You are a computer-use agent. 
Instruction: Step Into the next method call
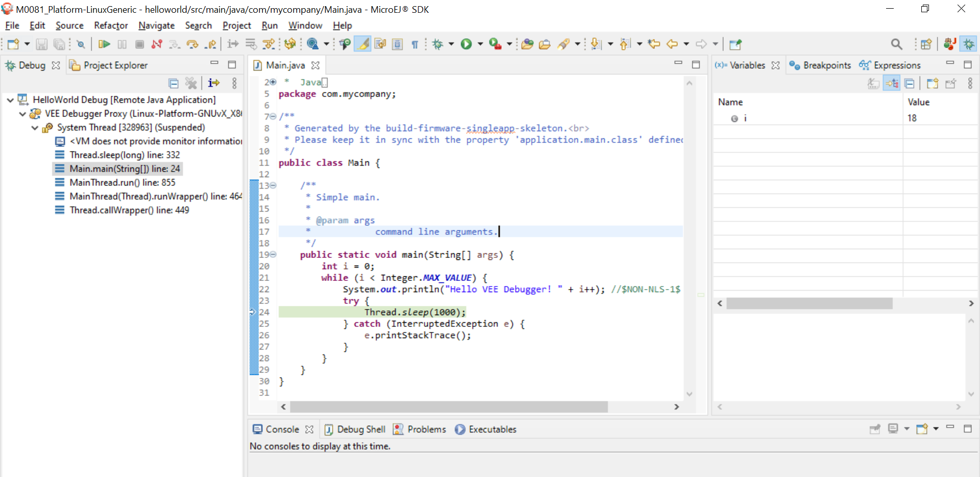[x=175, y=44]
